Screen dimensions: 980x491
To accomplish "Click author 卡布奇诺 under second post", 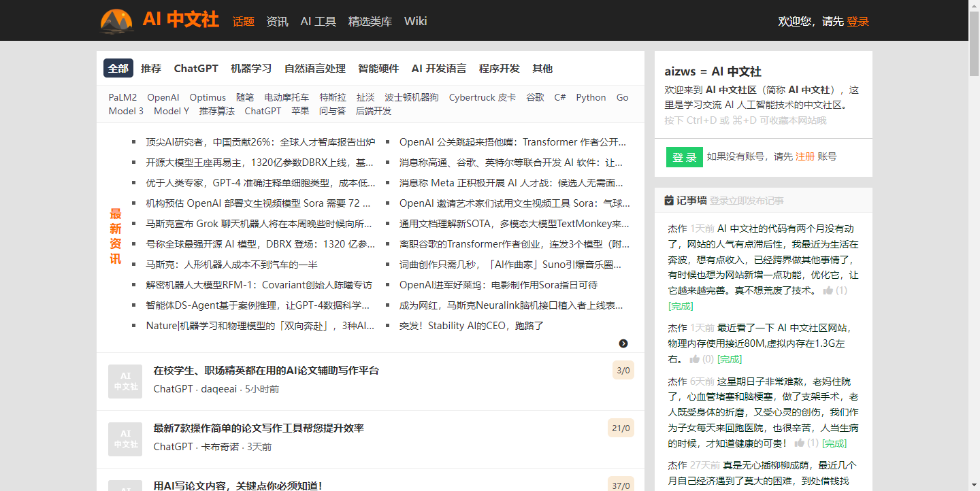I will (220, 447).
